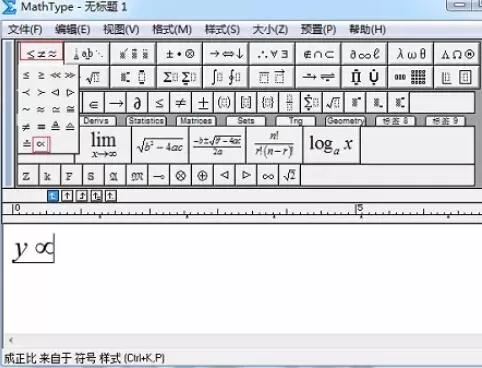This screenshot has height=368, width=482.
Task: Open the matrix templates palette
Action: (411, 77)
